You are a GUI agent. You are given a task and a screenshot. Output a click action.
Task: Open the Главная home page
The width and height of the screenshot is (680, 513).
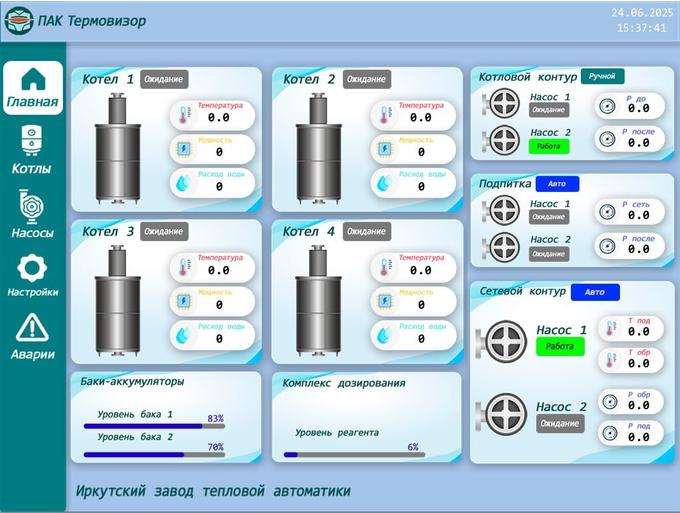click(x=33, y=87)
